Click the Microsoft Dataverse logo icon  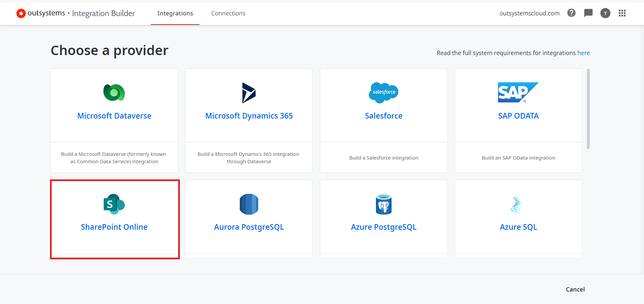point(114,93)
